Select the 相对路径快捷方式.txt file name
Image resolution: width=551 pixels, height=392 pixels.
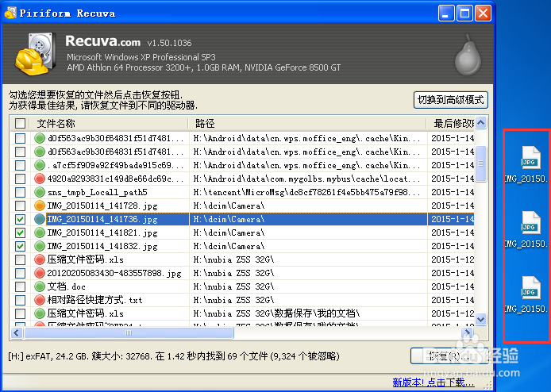coord(95,300)
